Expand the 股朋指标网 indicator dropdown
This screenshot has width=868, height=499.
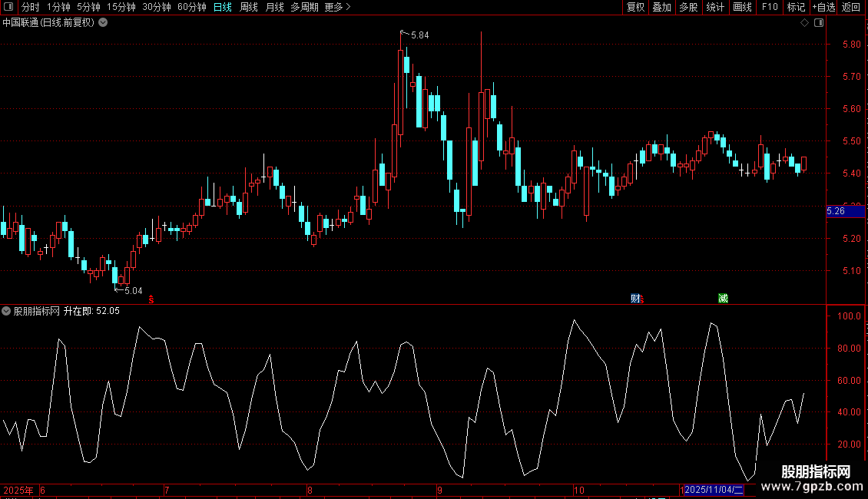tap(6, 311)
